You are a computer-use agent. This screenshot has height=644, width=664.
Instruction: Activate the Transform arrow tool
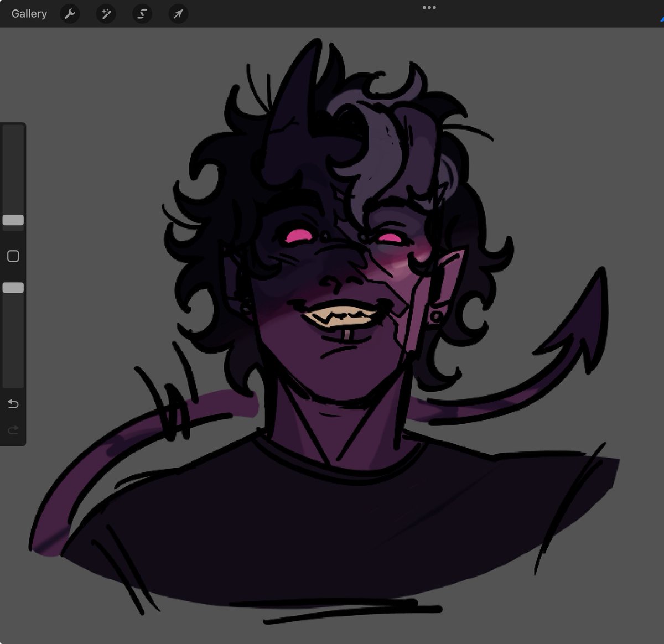point(178,14)
